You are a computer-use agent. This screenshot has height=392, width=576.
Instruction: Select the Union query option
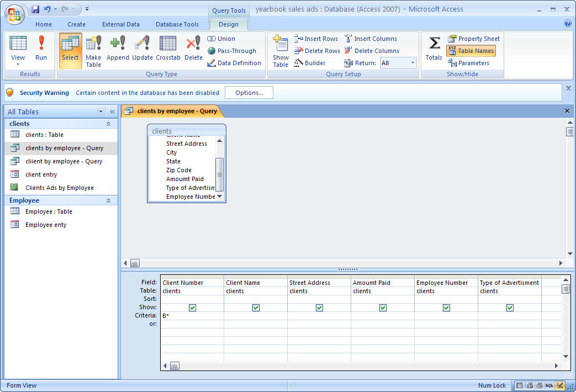tap(221, 39)
